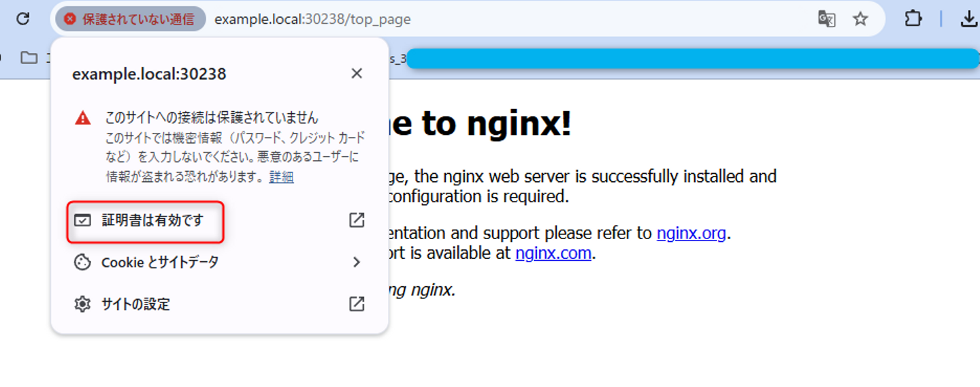
Task: Bookmark this page with the star icon
Action: click(860, 19)
